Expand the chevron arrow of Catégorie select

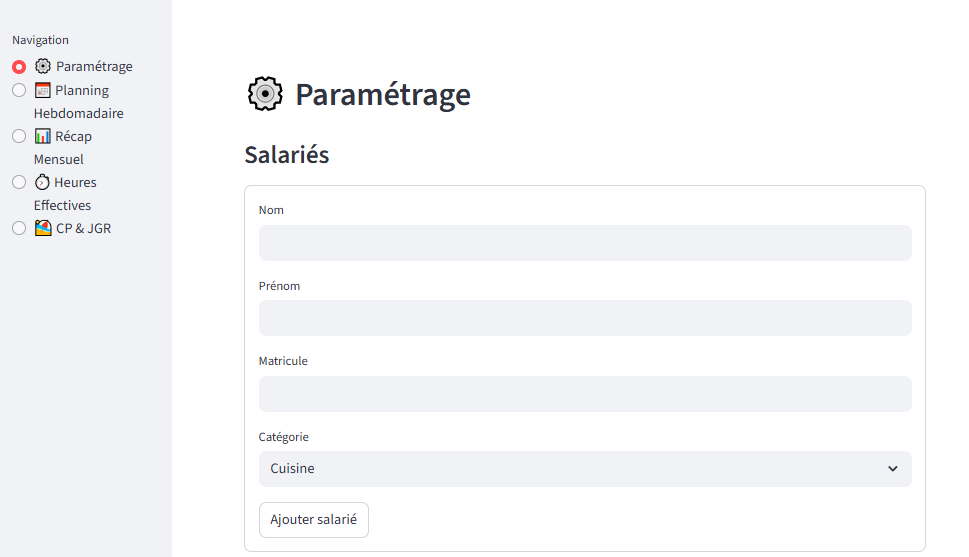coord(893,469)
